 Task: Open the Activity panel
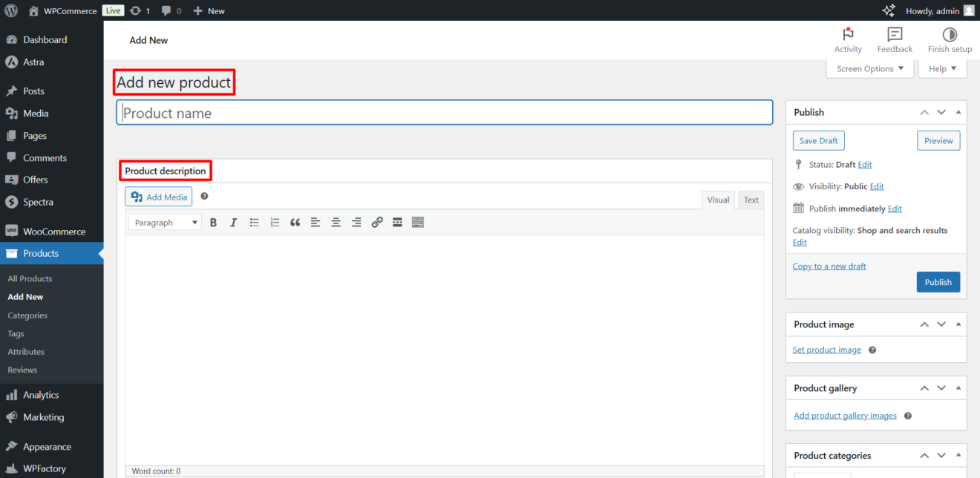[848, 39]
